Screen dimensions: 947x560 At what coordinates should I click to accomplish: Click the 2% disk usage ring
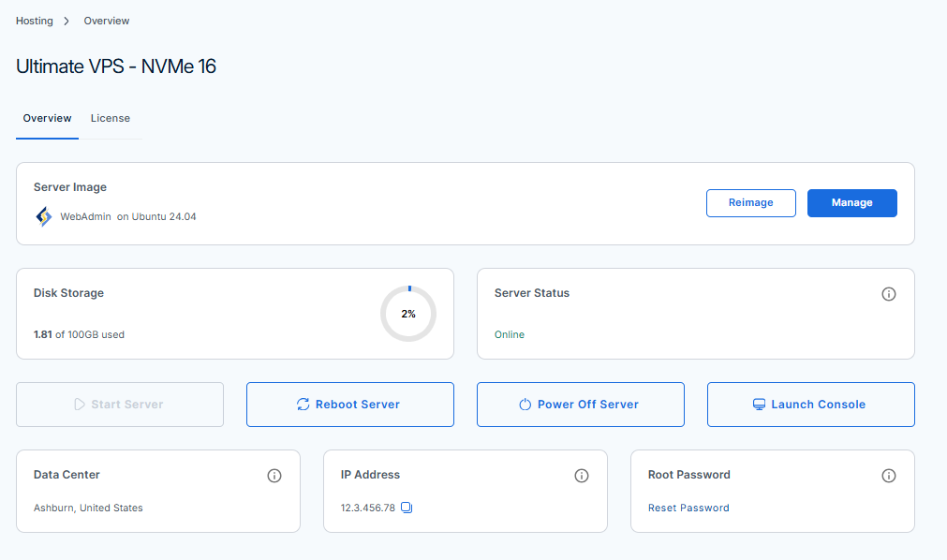(x=408, y=314)
